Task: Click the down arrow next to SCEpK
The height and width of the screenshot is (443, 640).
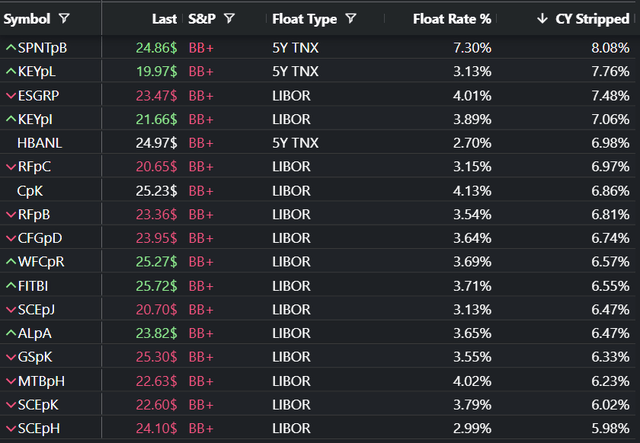Action: click(x=11, y=405)
